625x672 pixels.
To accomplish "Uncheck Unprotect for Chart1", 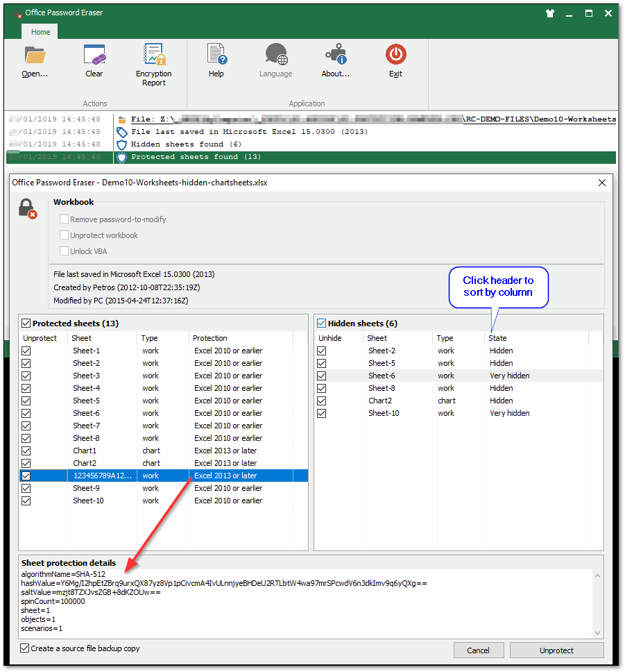I will pos(26,451).
